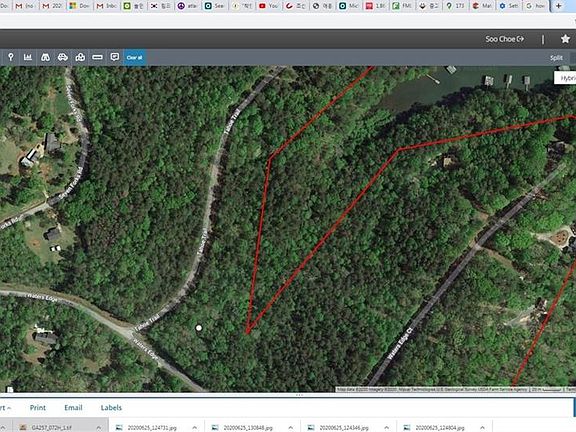Open the bar chart statistics tool
The height and width of the screenshot is (432, 576).
[28, 57]
